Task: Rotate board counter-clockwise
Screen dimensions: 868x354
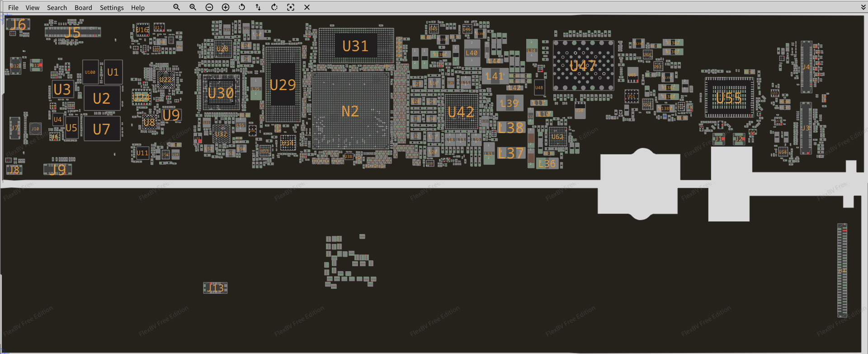Action: click(242, 7)
